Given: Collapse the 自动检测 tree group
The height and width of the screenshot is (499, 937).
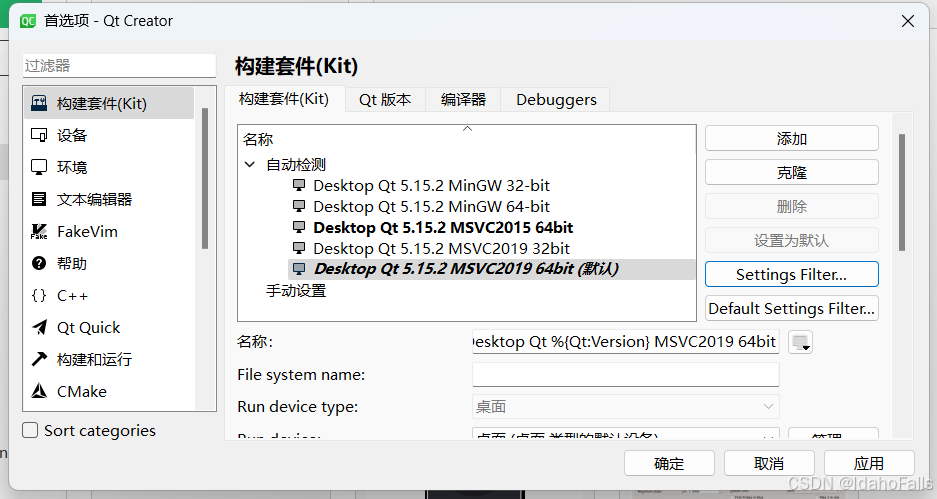Looking at the screenshot, I should (250, 164).
